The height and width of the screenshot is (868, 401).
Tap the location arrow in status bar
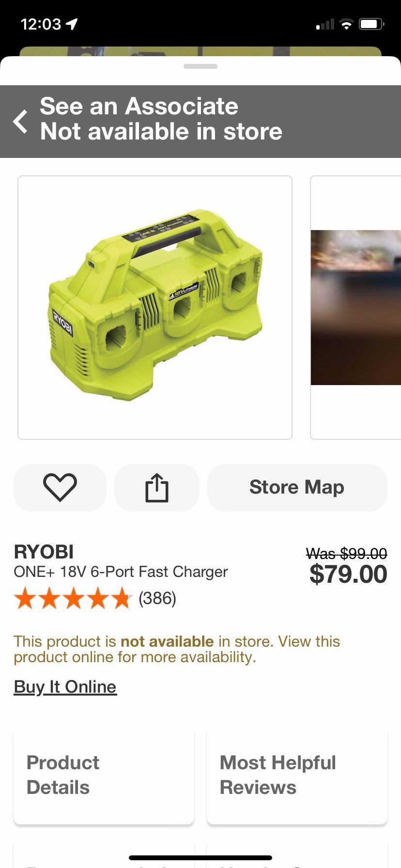click(72, 24)
